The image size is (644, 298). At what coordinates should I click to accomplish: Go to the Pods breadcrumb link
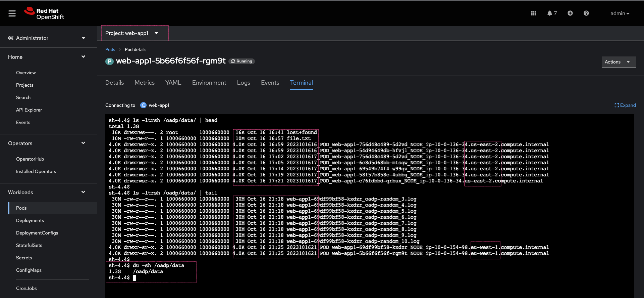coord(110,49)
